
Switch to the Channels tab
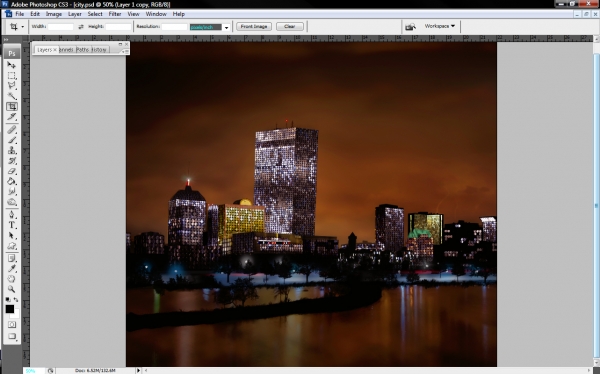[67, 50]
